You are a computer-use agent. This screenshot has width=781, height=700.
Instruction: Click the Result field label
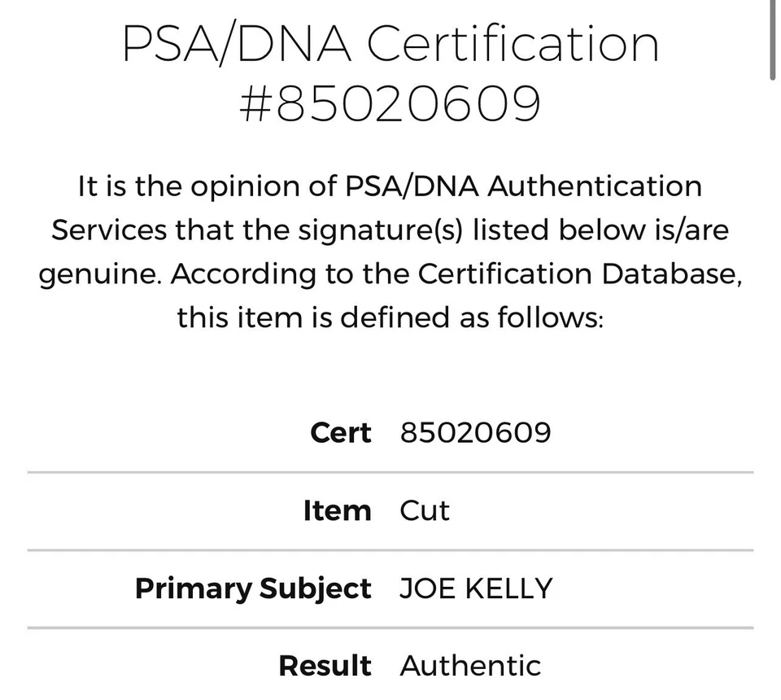(325, 666)
